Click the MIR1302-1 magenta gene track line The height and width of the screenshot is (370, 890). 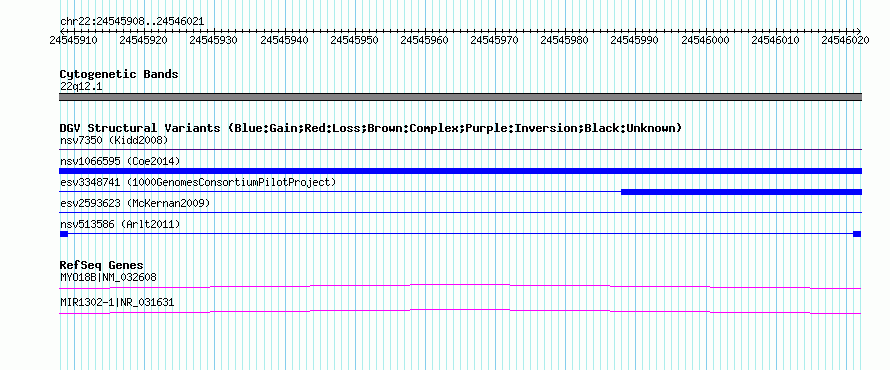click(460, 312)
